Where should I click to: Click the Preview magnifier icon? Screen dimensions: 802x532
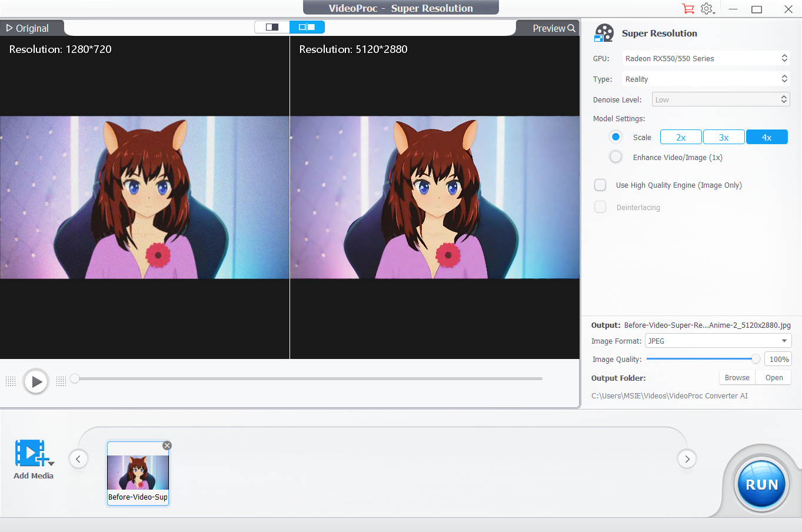pyautogui.click(x=571, y=28)
